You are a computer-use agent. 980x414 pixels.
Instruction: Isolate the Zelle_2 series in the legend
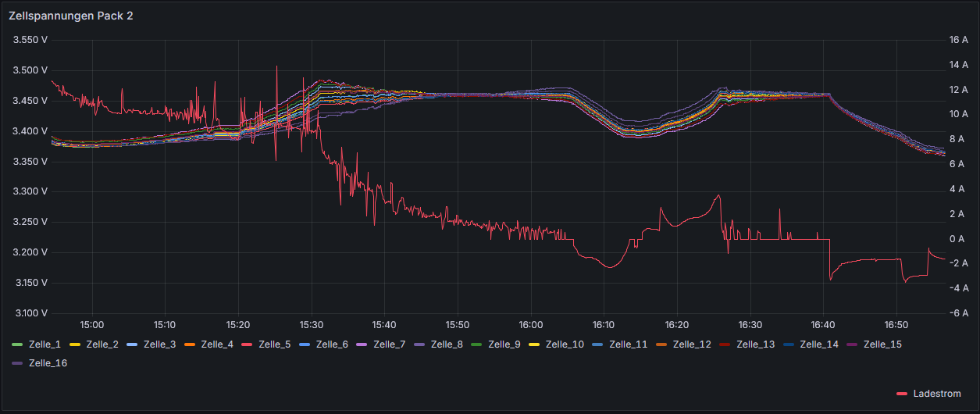click(x=102, y=344)
